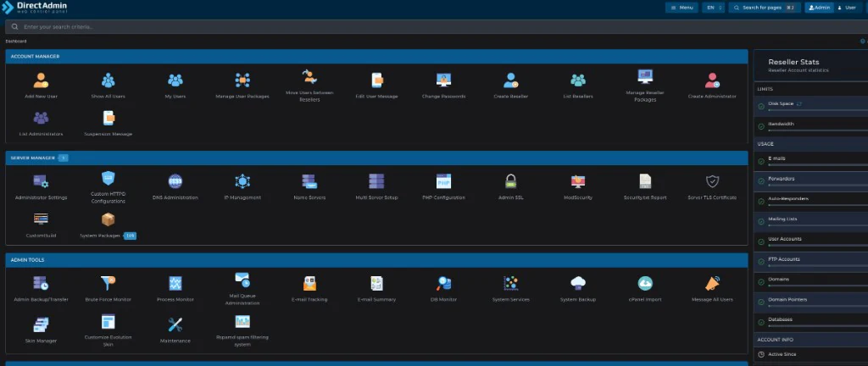Open the E-mail Summary icon
Image resolution: width=868 pixels, height=366 pixels.
376,284
